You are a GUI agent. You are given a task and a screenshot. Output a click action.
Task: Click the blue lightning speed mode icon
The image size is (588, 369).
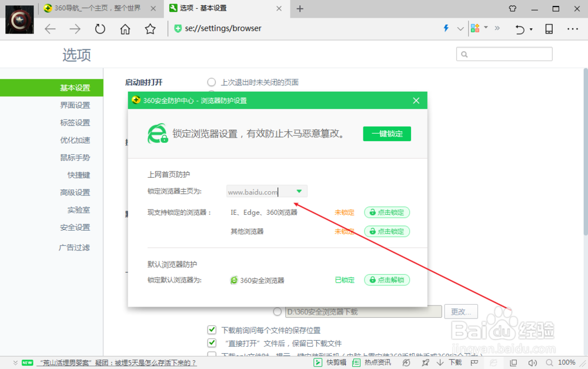[446, 28]
